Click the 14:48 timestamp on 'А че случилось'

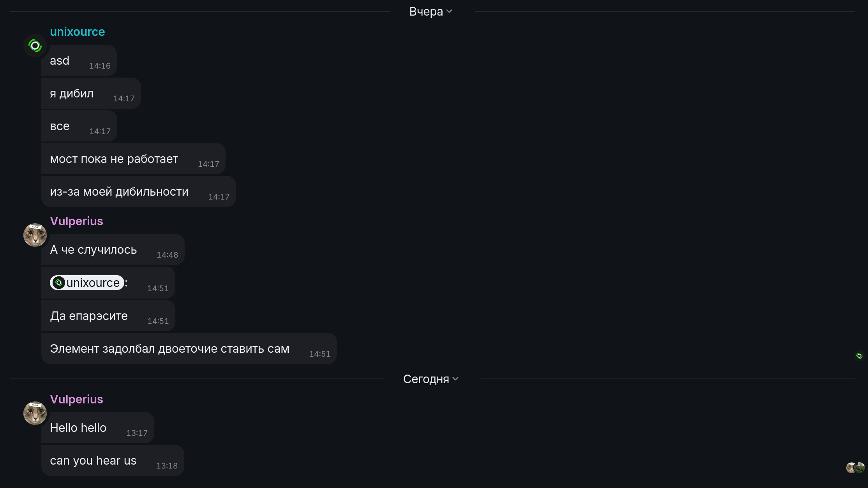point(167,255)
